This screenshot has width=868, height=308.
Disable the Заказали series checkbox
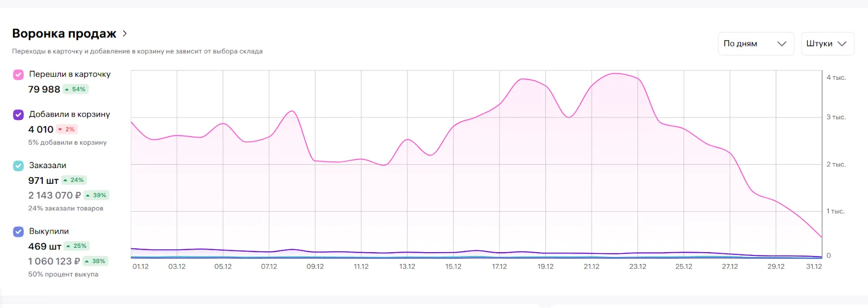(x=18, y=165)
